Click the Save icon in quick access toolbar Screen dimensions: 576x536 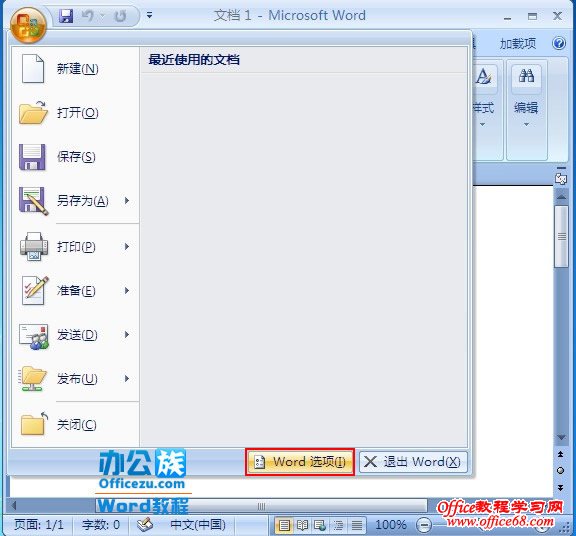point(66,16)
